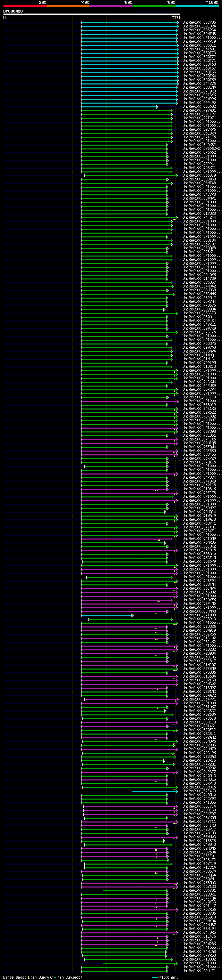This screenshot has height=980, width=222.
Task: Open hit UniRef100_B4FS76
Action: (199, 84)
